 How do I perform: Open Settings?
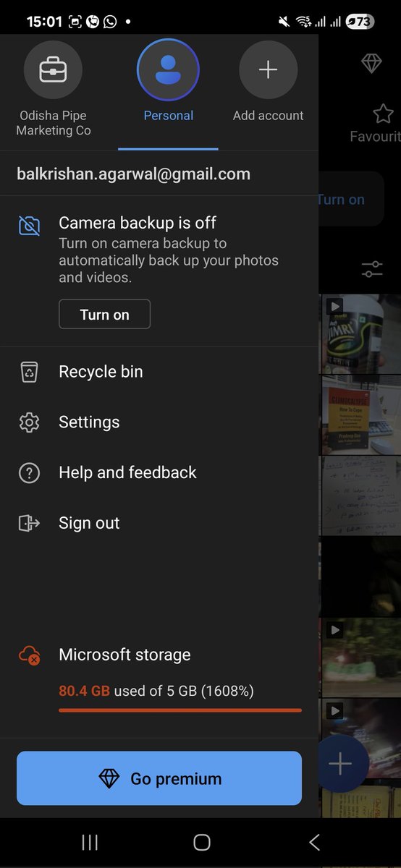point(159,422)
